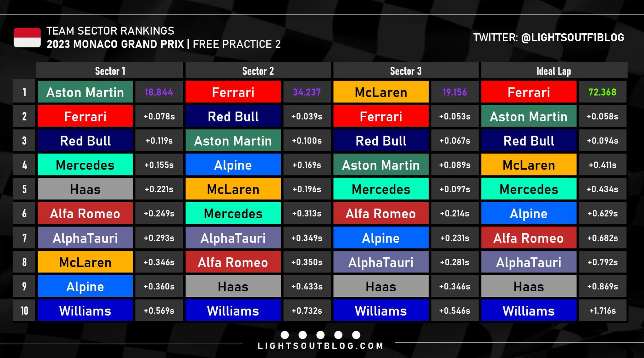Viewport: 644px width, 358px height.
Task: Click the first white dot above footer
Action: (x=285, y=335)
